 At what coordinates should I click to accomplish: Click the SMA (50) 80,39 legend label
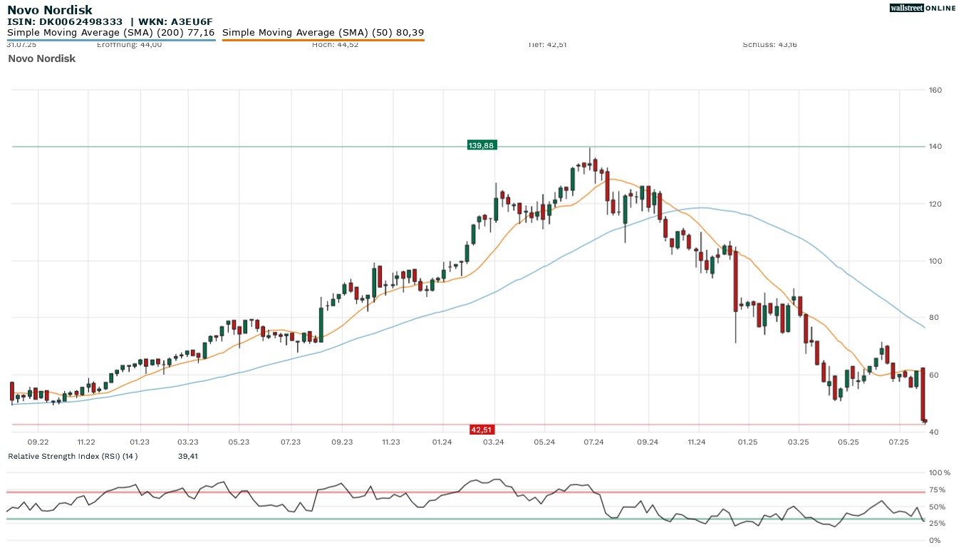coord(323,33)
